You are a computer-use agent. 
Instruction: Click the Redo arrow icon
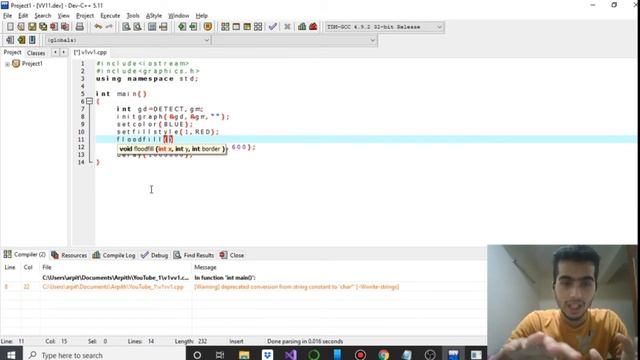(109, 27)
